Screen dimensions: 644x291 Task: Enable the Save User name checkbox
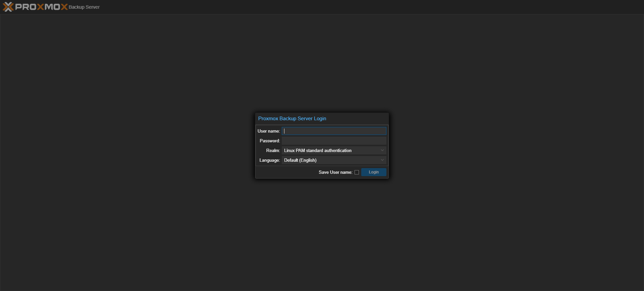pyautogui.click(x=357, y=172)
